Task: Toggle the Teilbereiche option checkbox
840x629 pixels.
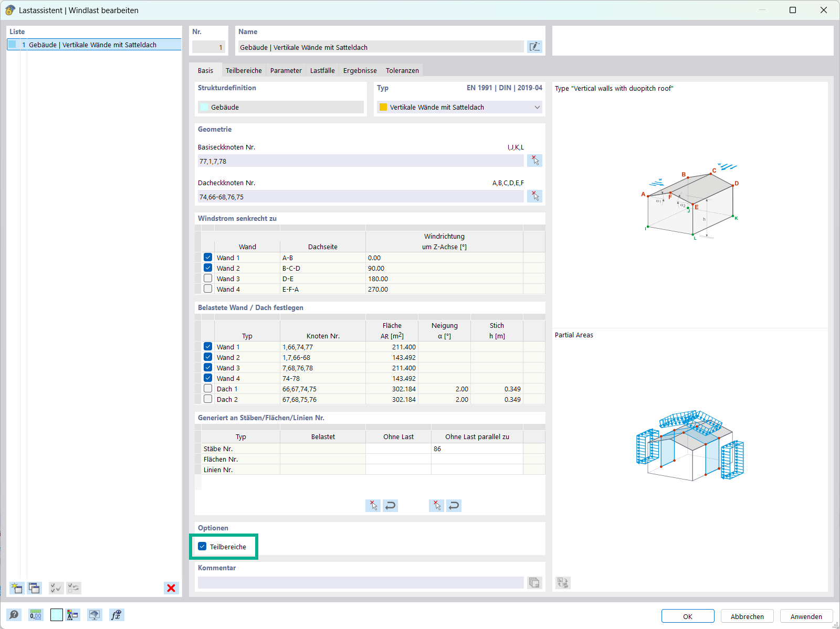Action: tap(202, 546)
